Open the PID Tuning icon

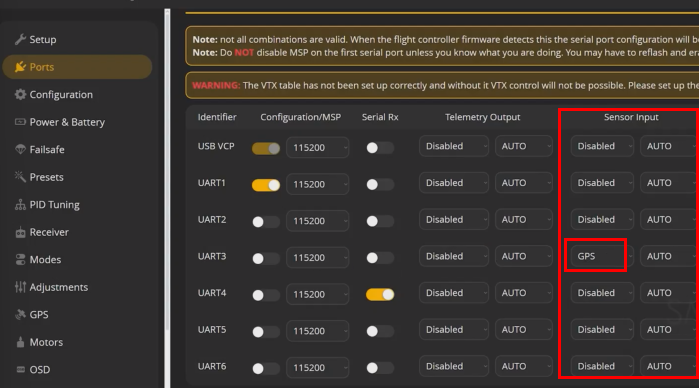coord(20,205)
